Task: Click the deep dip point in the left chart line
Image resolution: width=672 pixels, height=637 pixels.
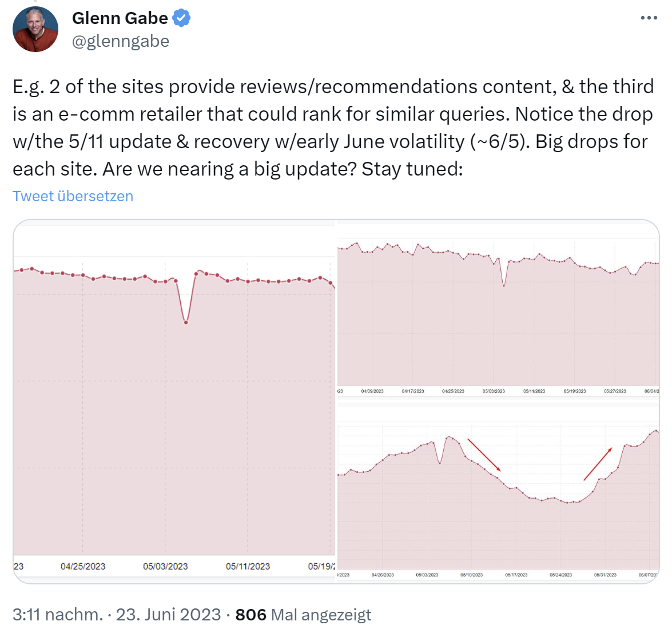Action: [x=185, y=323]
